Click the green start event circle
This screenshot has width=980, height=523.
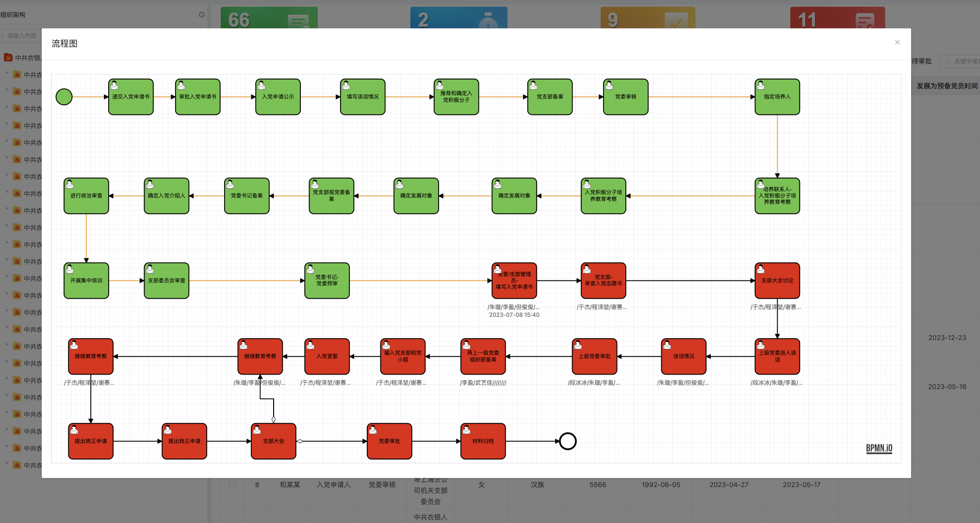tap(64, 97)
